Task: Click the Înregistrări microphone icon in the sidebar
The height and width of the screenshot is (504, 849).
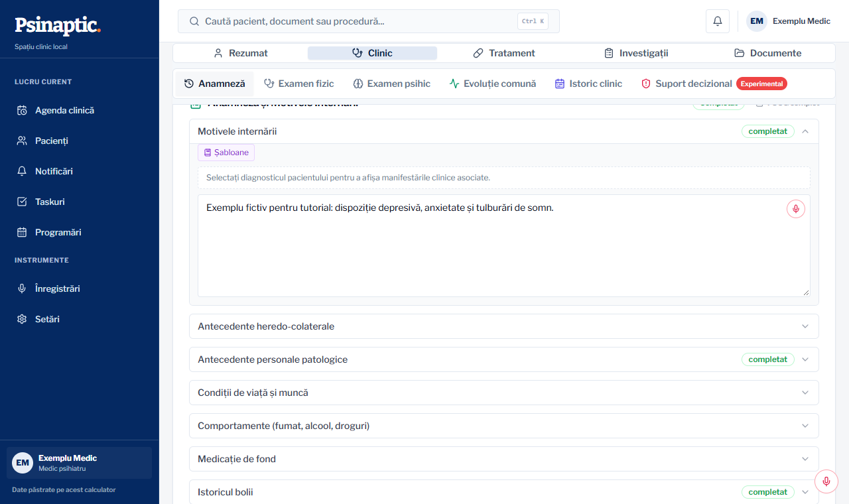Action: tap(22, 288)
